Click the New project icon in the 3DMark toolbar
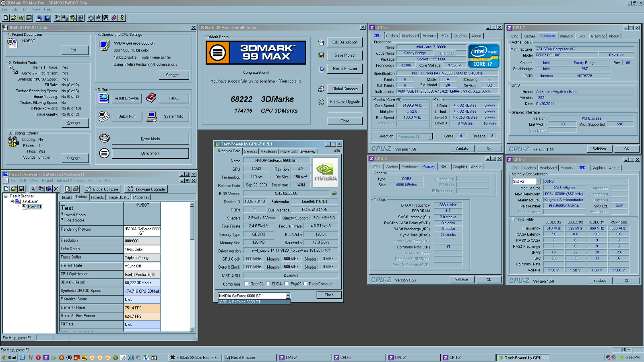 [x=6, y=18]
